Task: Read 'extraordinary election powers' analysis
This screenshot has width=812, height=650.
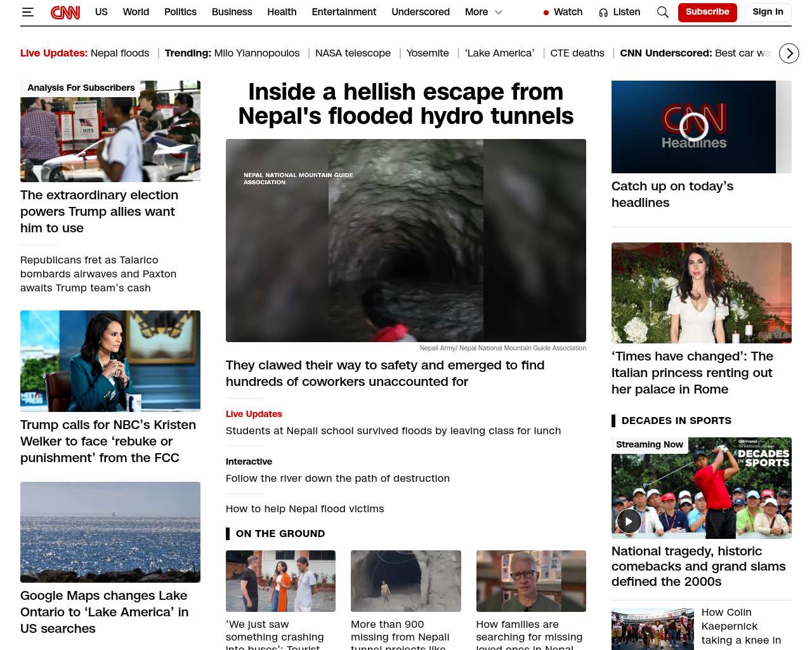Action: 99,211
